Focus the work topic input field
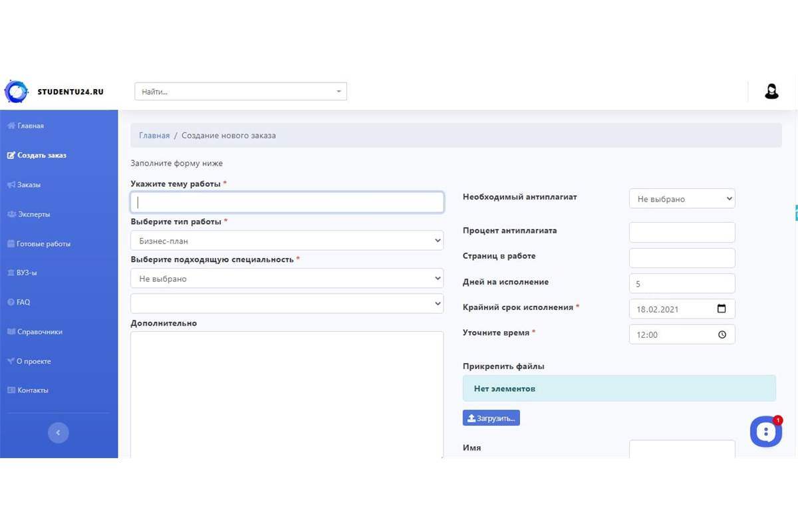Image resolution: width=798 pixels, height=532 pixels. point(287,202)
